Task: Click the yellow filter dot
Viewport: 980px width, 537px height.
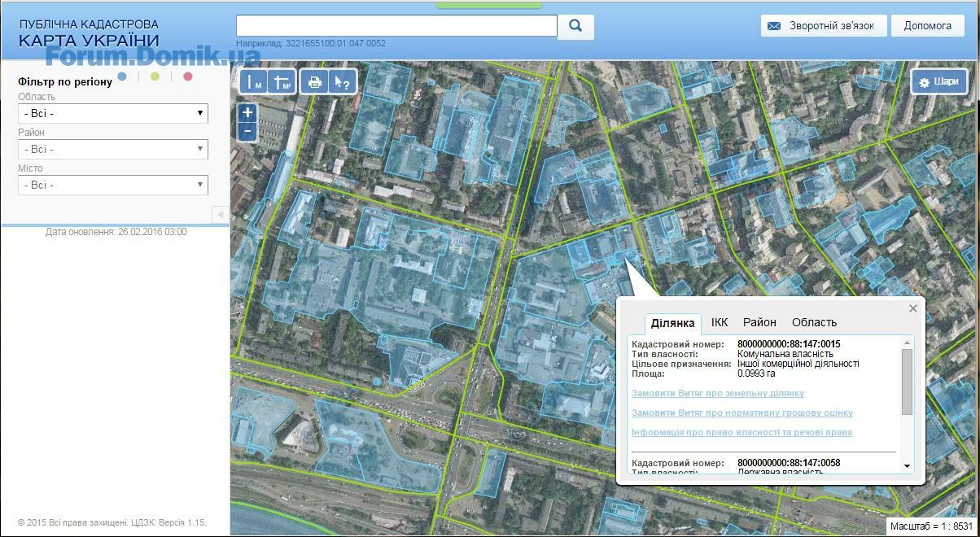Action: coord(155,76)
